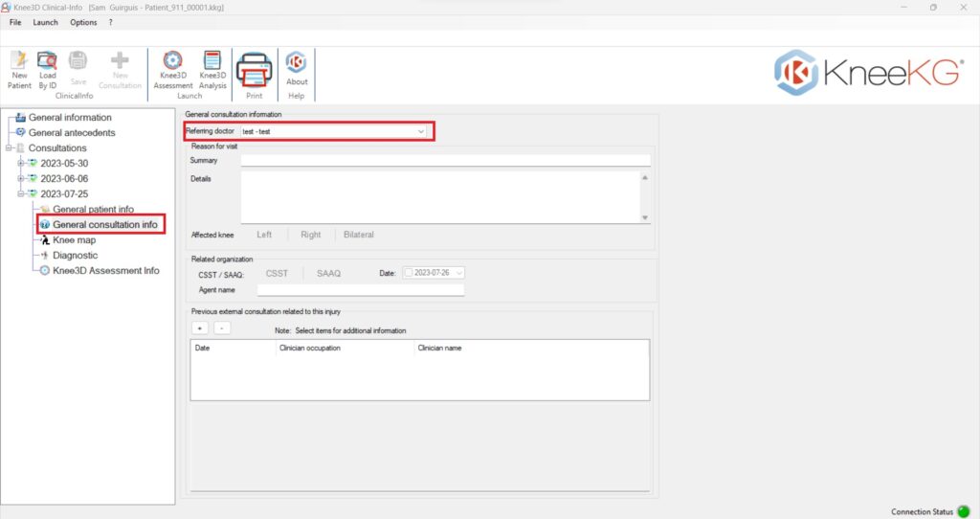Image resolution: width=980 pixels, height=519 pixels.
Task: Expand the 2023-06-06 consultation node
Action: pos(21,179)
